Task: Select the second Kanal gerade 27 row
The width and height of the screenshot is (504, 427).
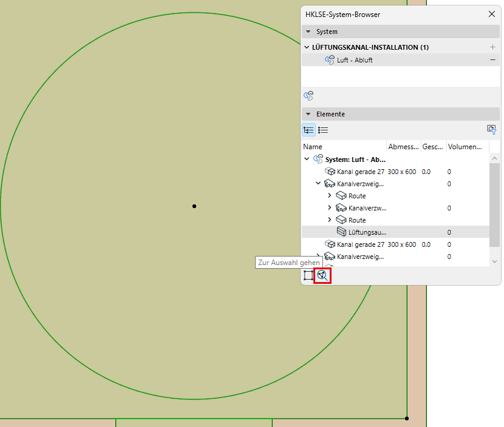Action: [395, 244]
